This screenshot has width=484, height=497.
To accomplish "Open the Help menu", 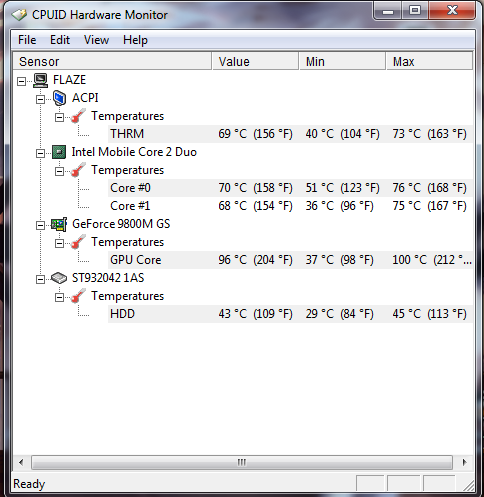I will [135, 40].
